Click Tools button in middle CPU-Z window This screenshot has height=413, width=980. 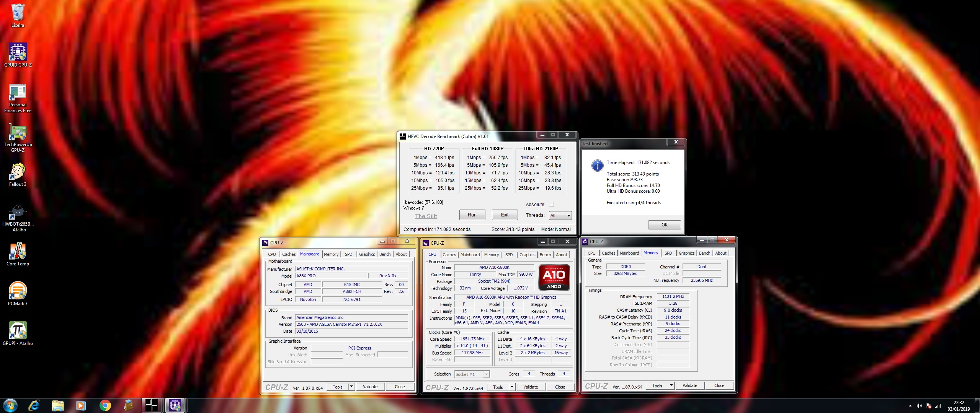pos(498,387)
